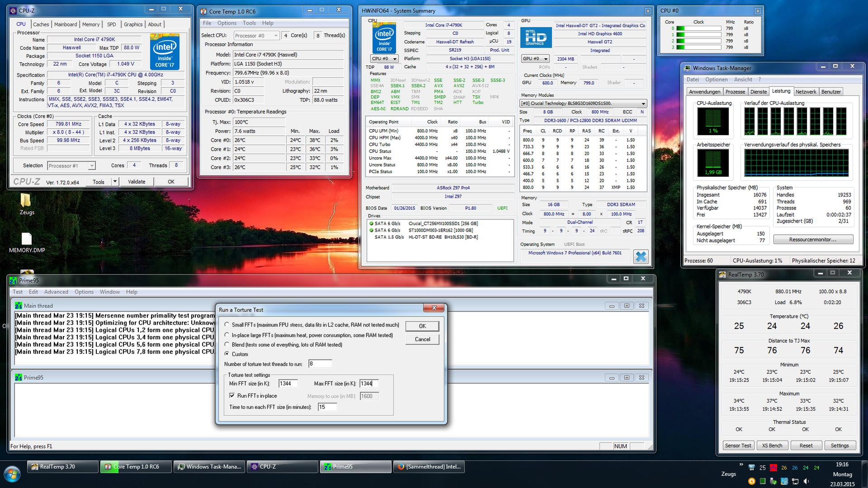Viewport: 868px width, 488px height.
Task: Click Cancel in the Torture Test dialog
Action: tap(422, 339)
